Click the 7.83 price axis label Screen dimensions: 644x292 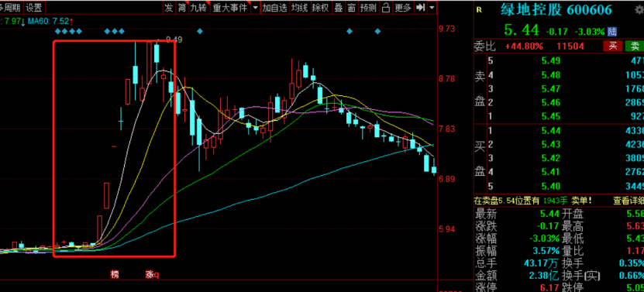point(446,129)
